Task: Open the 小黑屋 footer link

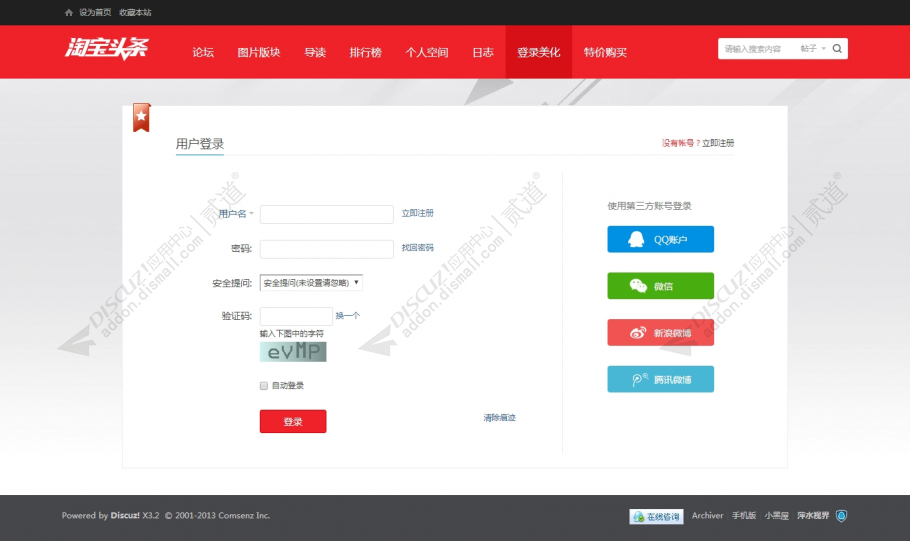Action: coord(777,515)
